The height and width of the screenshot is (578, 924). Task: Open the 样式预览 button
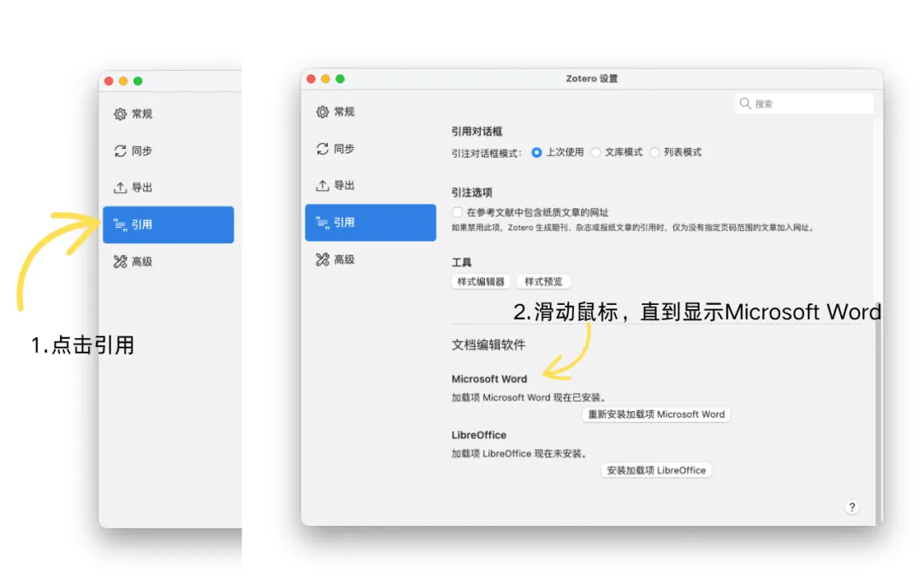(x=543, y=282)
